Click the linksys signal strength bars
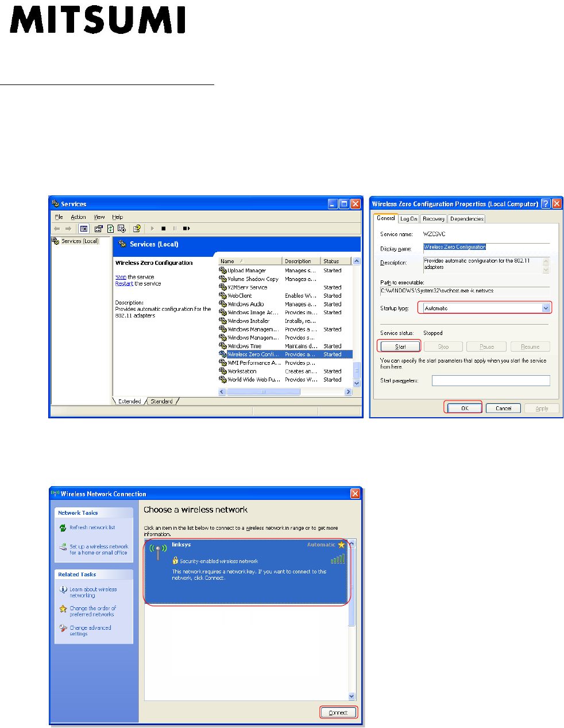 (338, 558)
